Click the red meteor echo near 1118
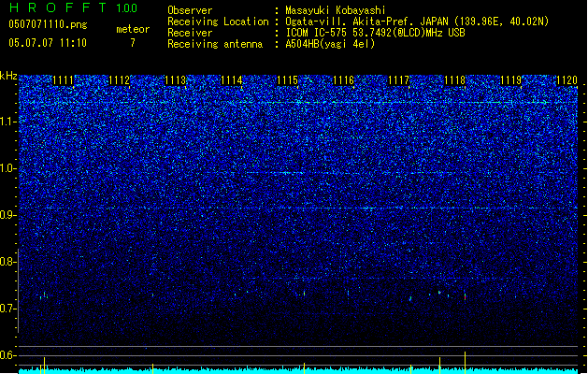This screenshot has height=374, width=588. coord(465,297)
